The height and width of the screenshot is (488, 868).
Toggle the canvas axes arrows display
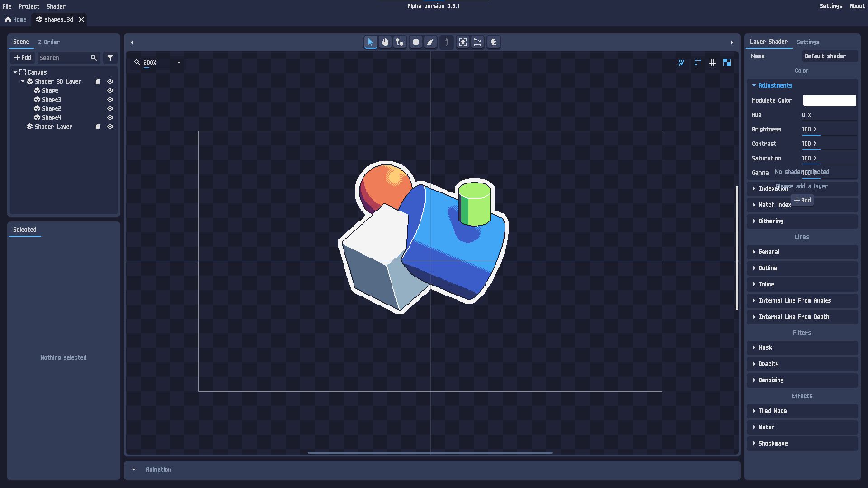point(698,63)
